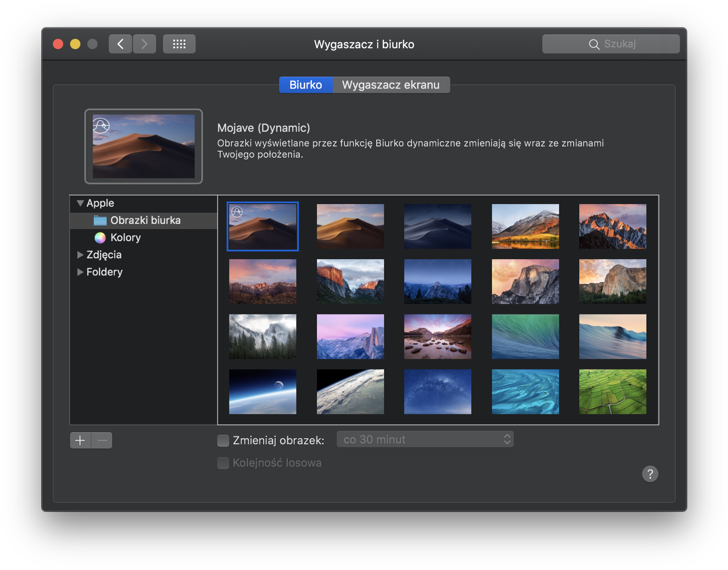728x570 pixels.
Task: Select the Milky Way starry sky wallpaper
Action: pyautogui.click(x=437, y=391)
